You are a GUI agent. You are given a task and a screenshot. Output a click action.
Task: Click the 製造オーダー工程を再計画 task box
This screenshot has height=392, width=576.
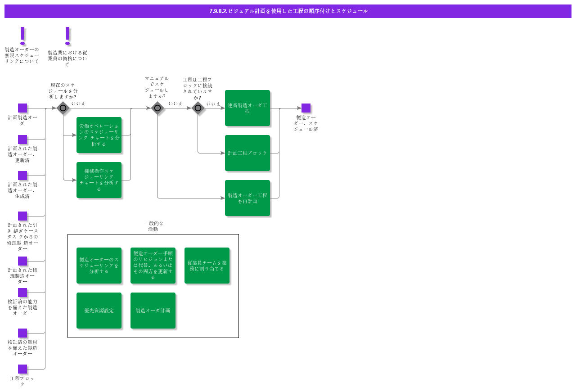tap(247, 198)
